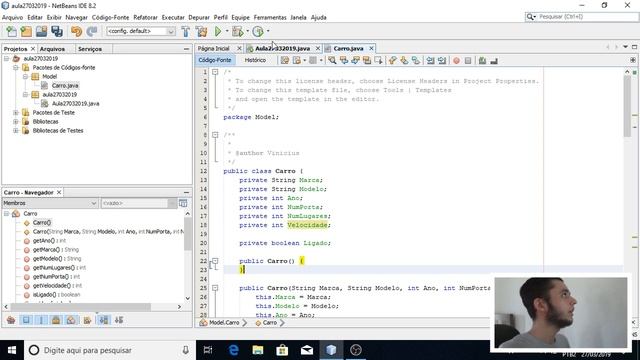
Task: Click the Last Edit icon in editor toolbar
Action: [x=285, y=60]
